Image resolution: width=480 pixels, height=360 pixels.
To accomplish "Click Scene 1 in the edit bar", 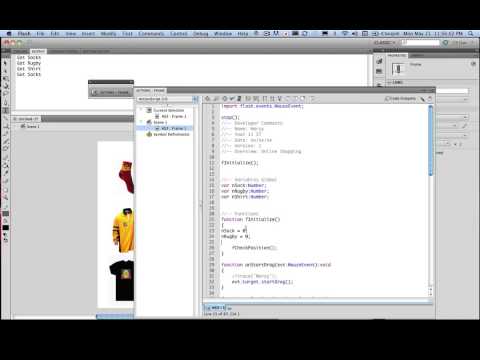I will point(30,127).
